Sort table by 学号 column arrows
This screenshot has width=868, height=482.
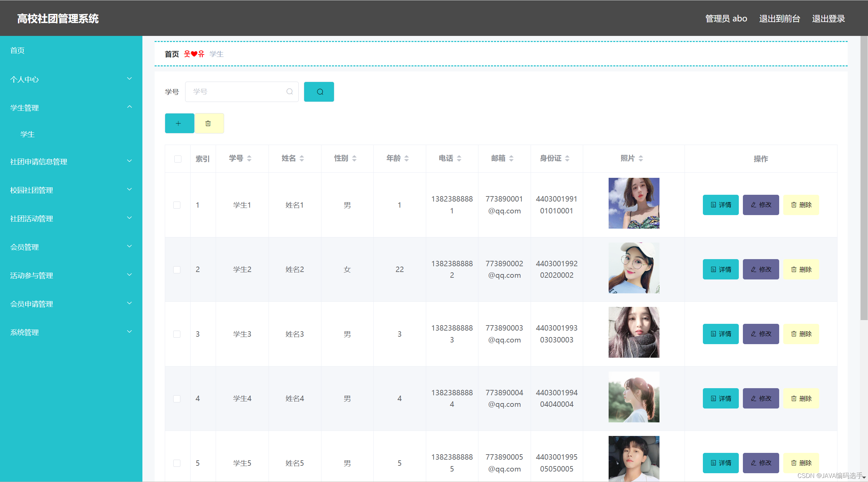(x=249, y=158)
